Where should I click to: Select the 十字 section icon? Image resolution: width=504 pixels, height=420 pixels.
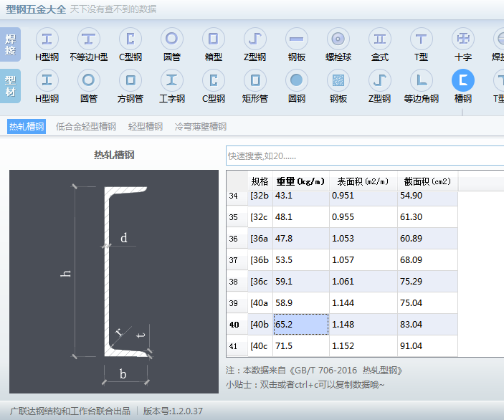click(x=463, y=39)
